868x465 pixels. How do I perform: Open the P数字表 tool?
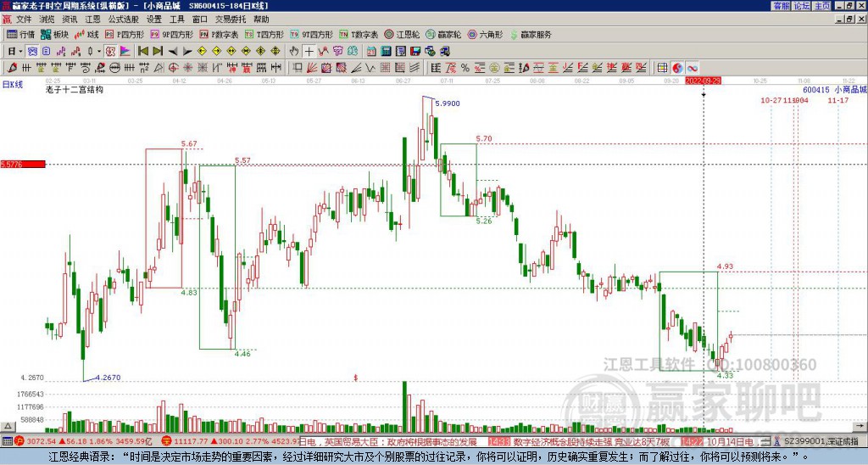click(220, 34)
